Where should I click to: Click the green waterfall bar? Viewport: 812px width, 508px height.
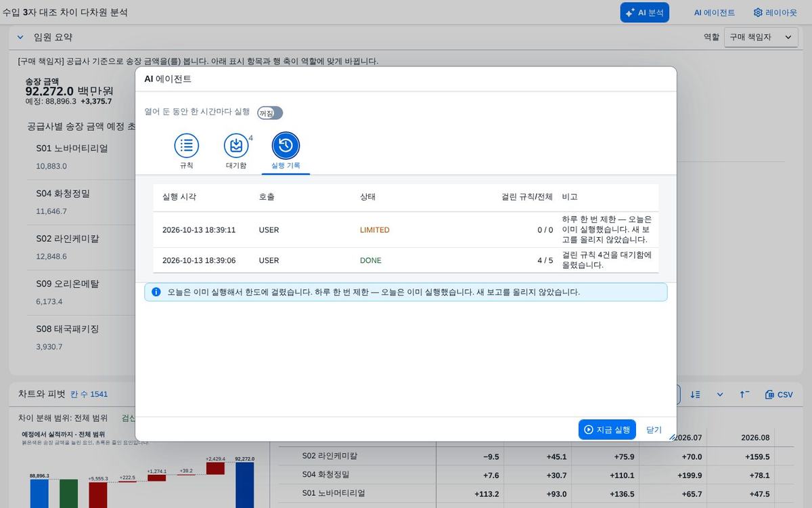coord(68,494)
